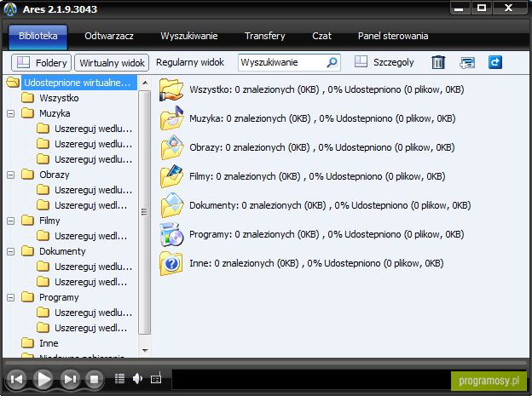Maximize the Ares window
The image size is (532, 396).
pyautogui.click(x=482, y=8)
